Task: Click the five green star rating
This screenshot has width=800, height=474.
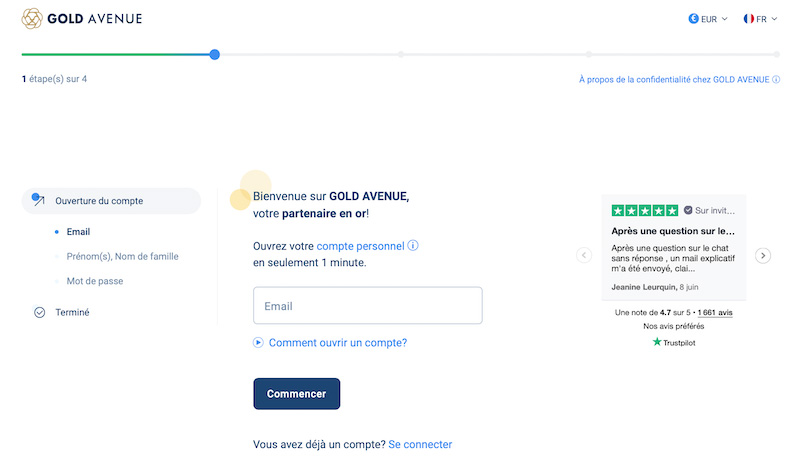Action: pyautogui.click(x=645, y=210)
